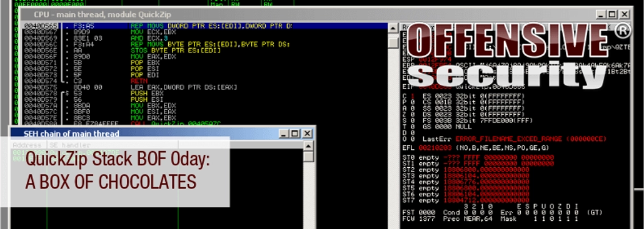This screenshot has width=644, height=229.
Task: Minimize the SEH chain window
Action: pyautogui.click(x=284, y=134)
